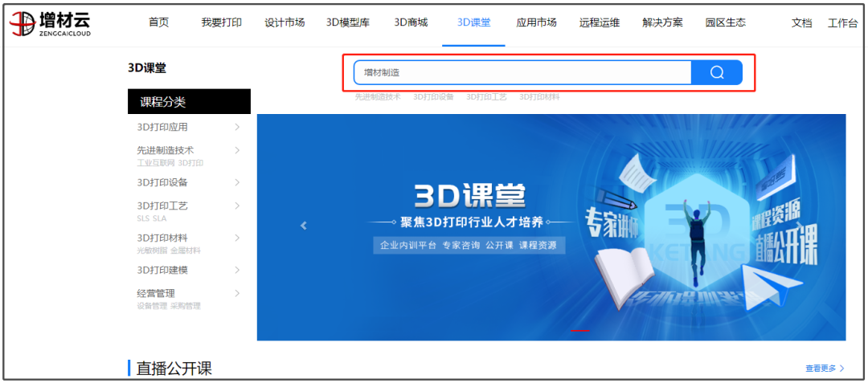Click the 金属材料 sub-tag

(186, 251)
